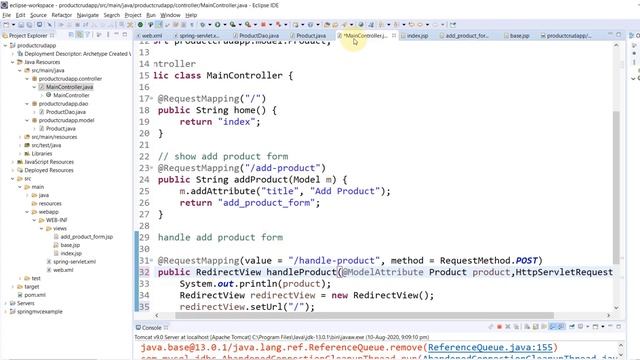This screenshot has height=360, width=640.
Task: Collapse the WEB-INF folder
Action: (x=34, y=220)
